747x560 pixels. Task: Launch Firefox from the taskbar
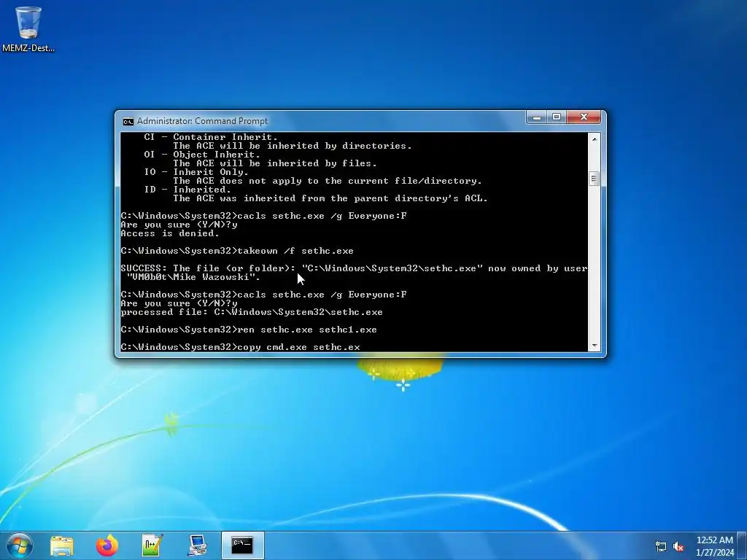[x=107, y=545]
